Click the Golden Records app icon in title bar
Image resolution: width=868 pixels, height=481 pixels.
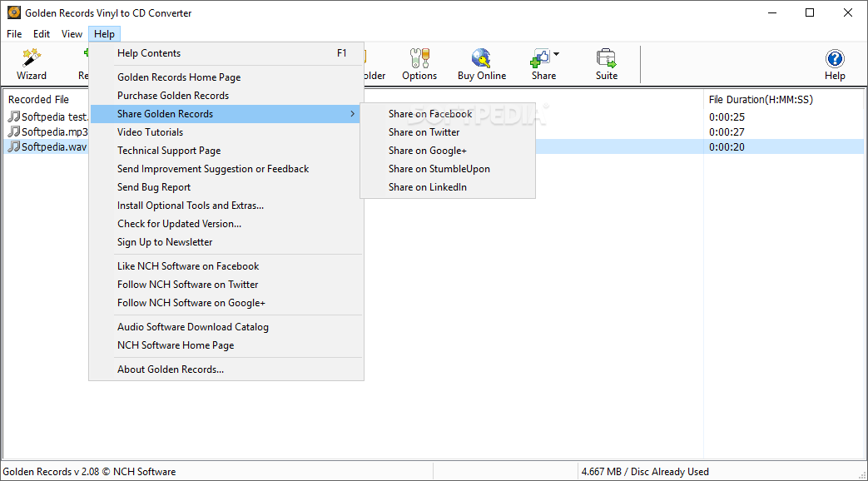[14, 12]
